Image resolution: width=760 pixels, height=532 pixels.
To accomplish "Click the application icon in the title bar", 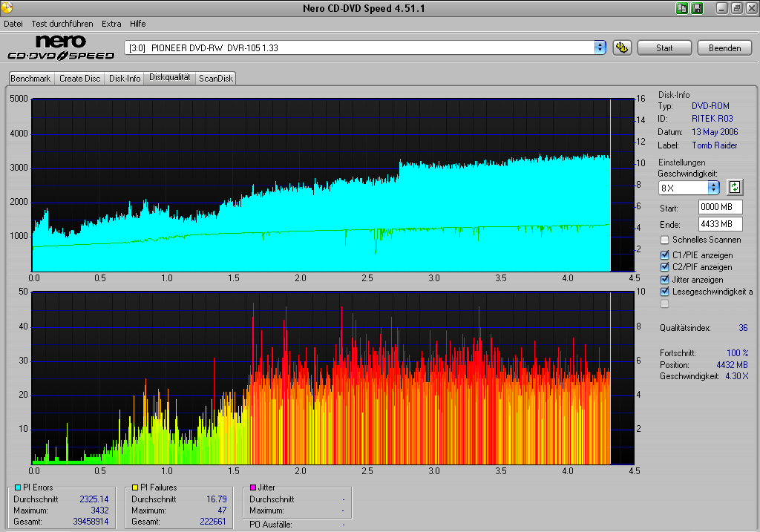I will pyautogui.click(x=7, y=8).
